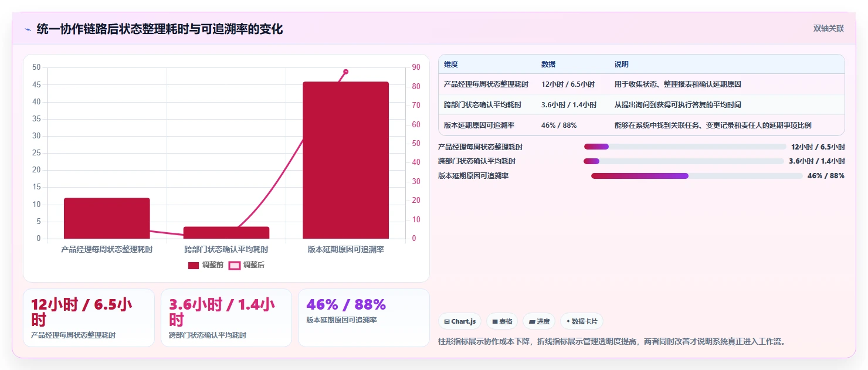
Task: Click the 双轴关联 badge in the header
Action: pyautogui.click(x=828, y=29)
